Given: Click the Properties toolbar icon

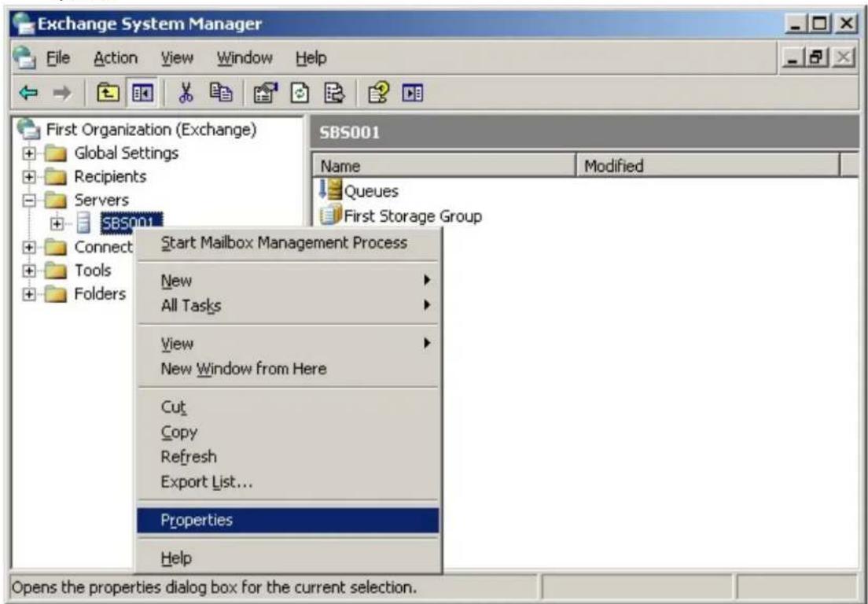Looking at the screenshot, I should (265, 93).
